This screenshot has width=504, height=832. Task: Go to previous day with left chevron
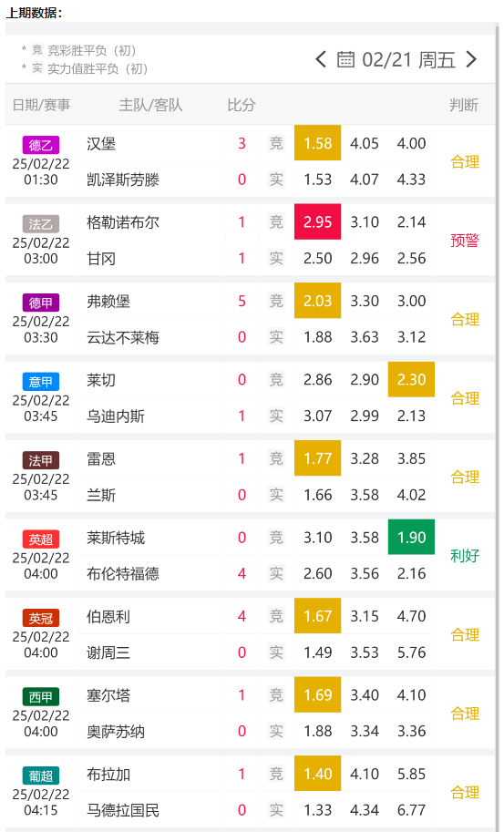click(321, 59)
